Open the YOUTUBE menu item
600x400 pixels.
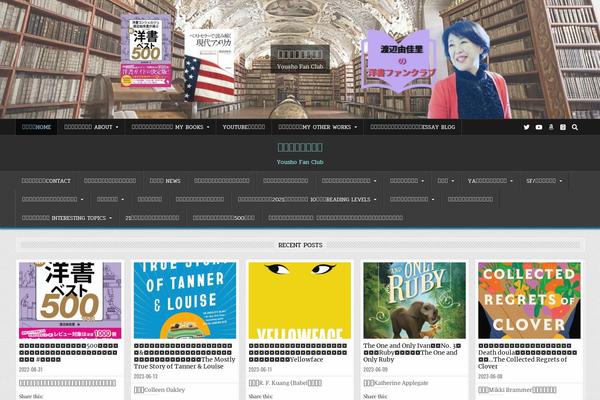[x=244, y=127]
